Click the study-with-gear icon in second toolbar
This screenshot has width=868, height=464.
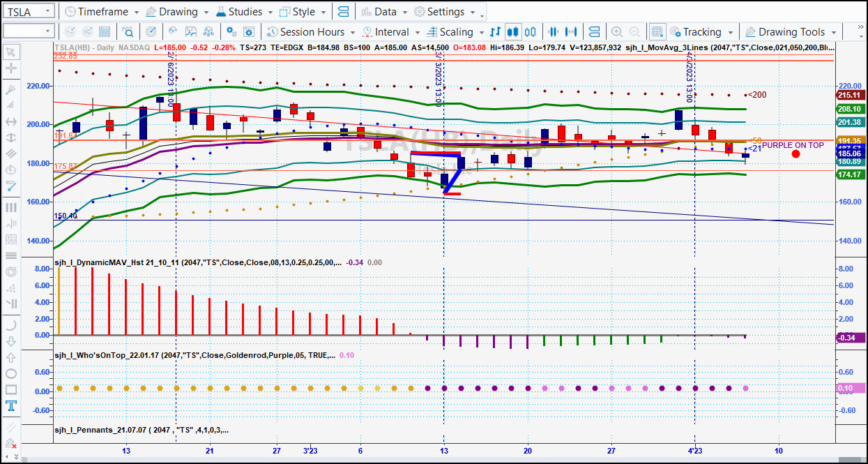[x=250, y=31]
